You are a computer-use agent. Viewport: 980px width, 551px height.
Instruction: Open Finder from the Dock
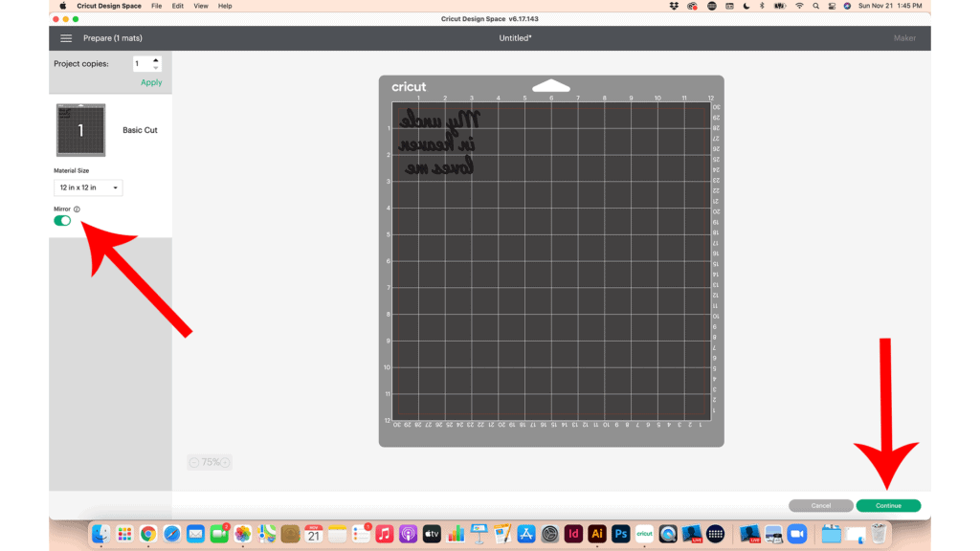pyautogui.click(x=100, y=534)
